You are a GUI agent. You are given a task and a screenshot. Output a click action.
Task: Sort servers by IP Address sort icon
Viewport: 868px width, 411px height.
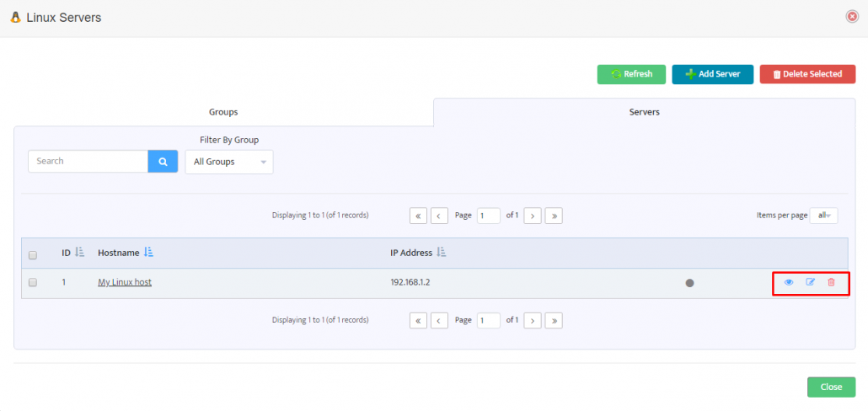[x=442, y=253]
